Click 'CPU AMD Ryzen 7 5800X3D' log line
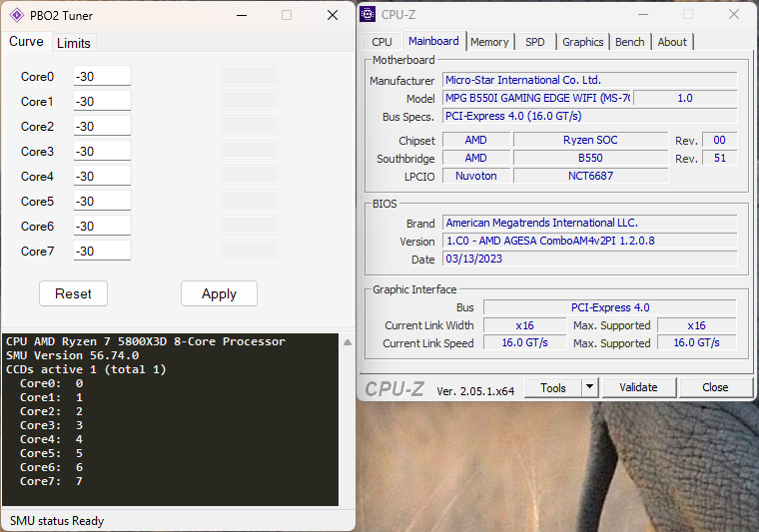The image size is (759, 532). 146,341
